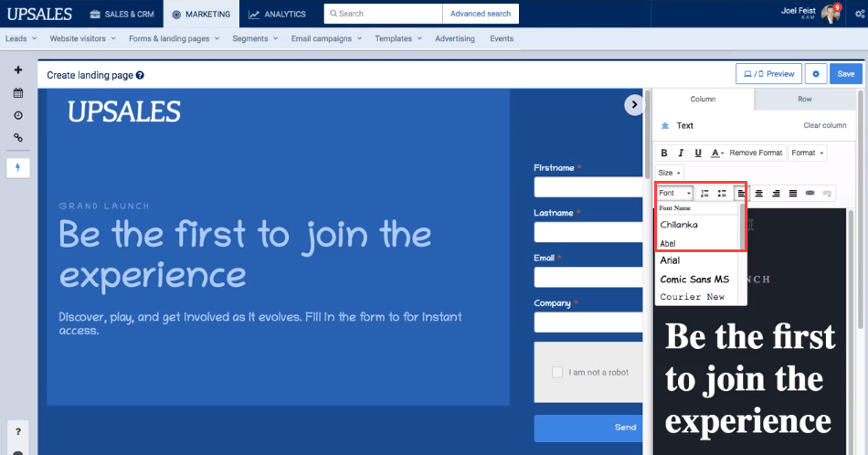Click Advanced search
The image size is (868, 455).
tap(481, 14)
